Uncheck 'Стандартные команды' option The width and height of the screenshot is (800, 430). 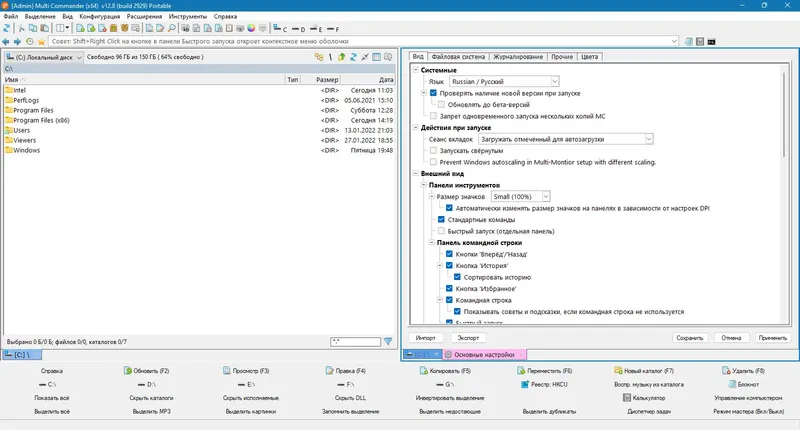pyautogui.click(x=441, y=219)
